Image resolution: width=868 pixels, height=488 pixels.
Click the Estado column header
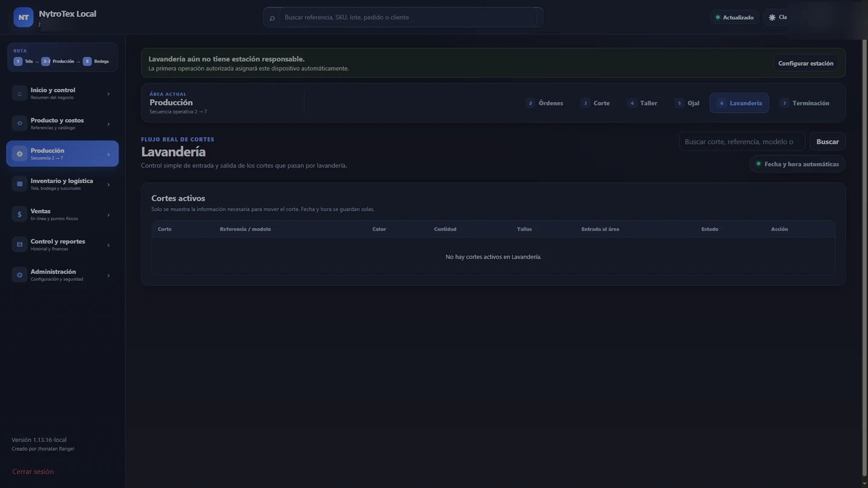tap(710, 229)
